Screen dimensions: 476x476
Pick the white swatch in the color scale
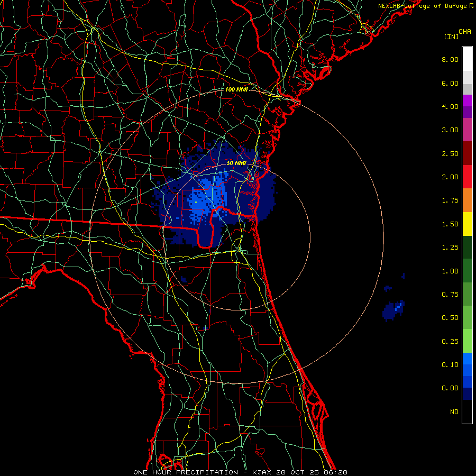[467, 59]
